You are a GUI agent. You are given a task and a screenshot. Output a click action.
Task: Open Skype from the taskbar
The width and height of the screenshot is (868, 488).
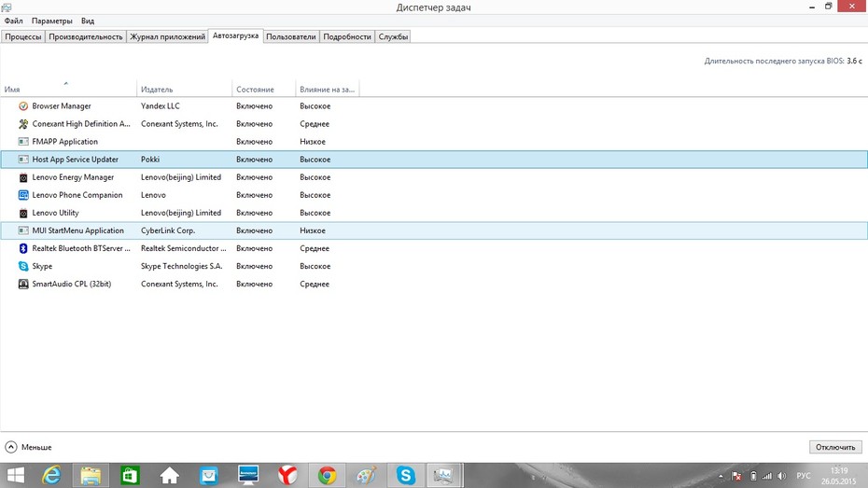[405, 475]
